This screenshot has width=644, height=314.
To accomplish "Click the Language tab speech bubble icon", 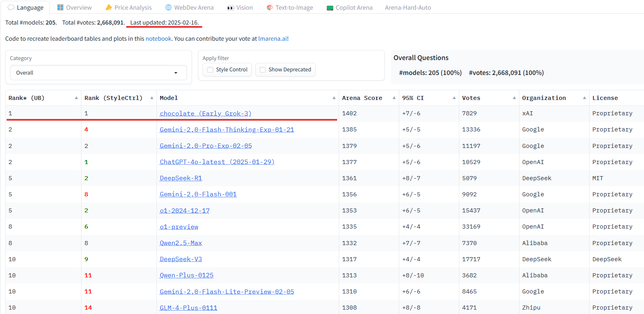I will pos(11,7).
